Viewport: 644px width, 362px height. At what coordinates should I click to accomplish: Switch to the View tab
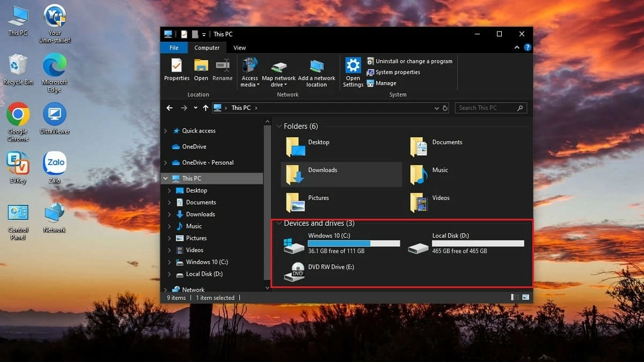tap(239, 48)
